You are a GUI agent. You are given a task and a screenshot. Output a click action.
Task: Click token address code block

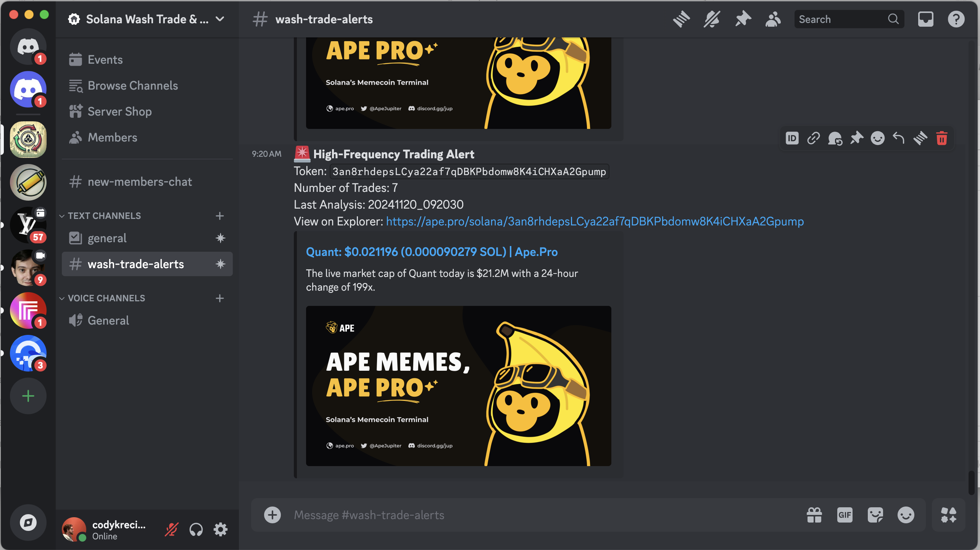(x=469, y=172)
